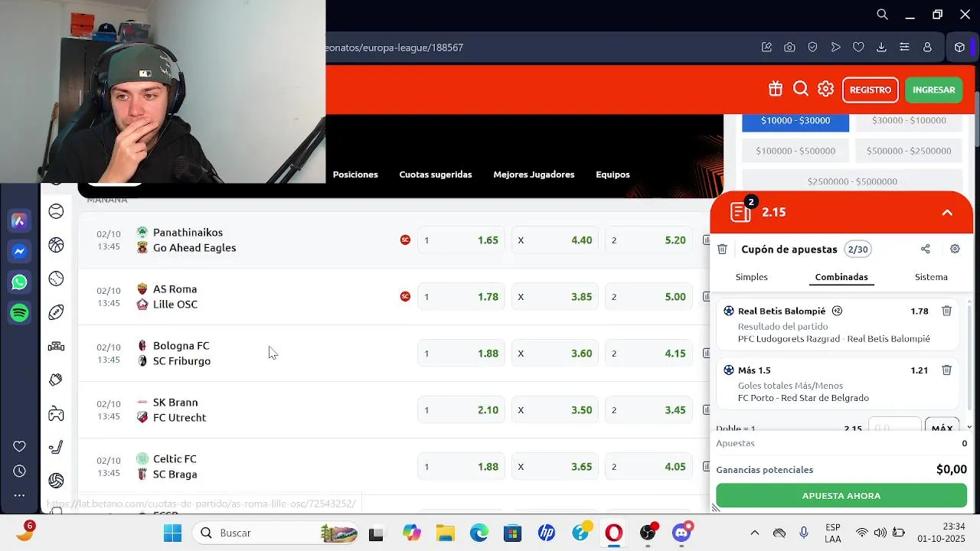
Task: Open bet slip settings gear
Action: coord(955,249)
